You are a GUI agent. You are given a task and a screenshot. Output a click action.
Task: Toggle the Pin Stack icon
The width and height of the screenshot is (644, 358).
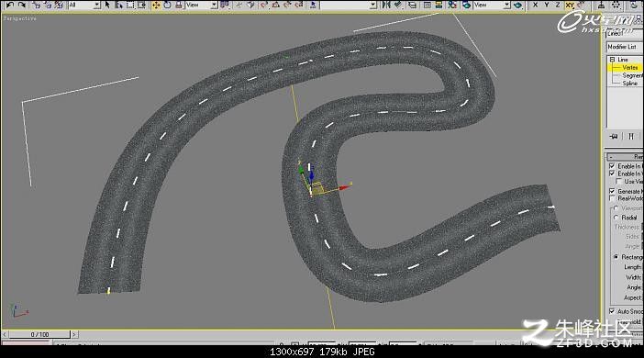click(614, 136)
